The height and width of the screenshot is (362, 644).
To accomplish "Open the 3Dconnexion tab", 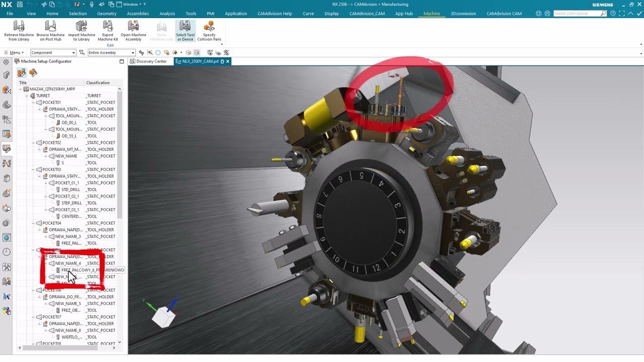I will click(x=463, y=14).
